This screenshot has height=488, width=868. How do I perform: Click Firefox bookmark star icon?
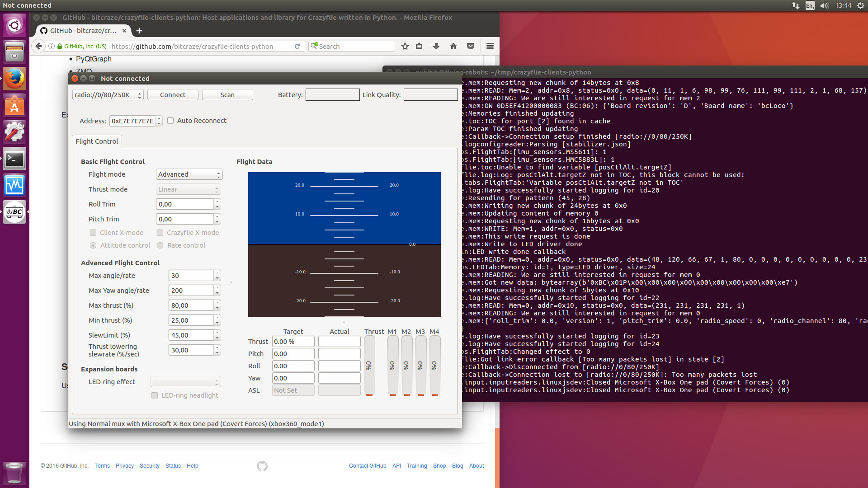pyautogui.click(x=405, y=46)
